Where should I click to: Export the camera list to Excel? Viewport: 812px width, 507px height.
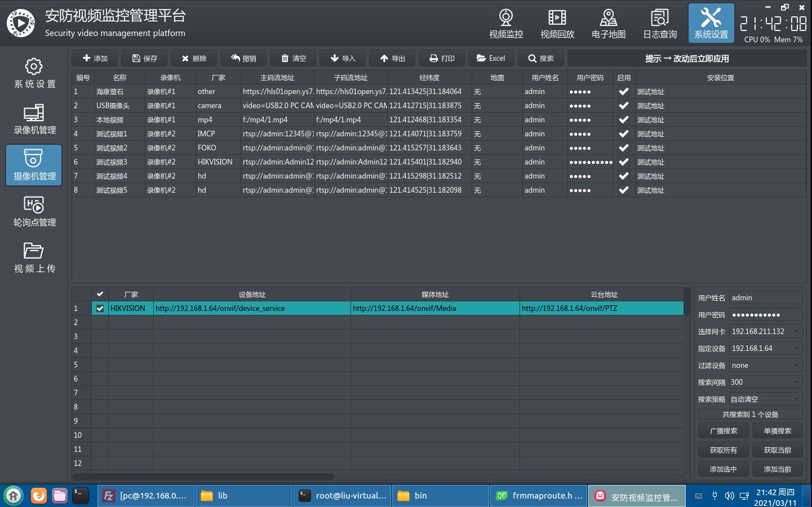click(491, 58)
